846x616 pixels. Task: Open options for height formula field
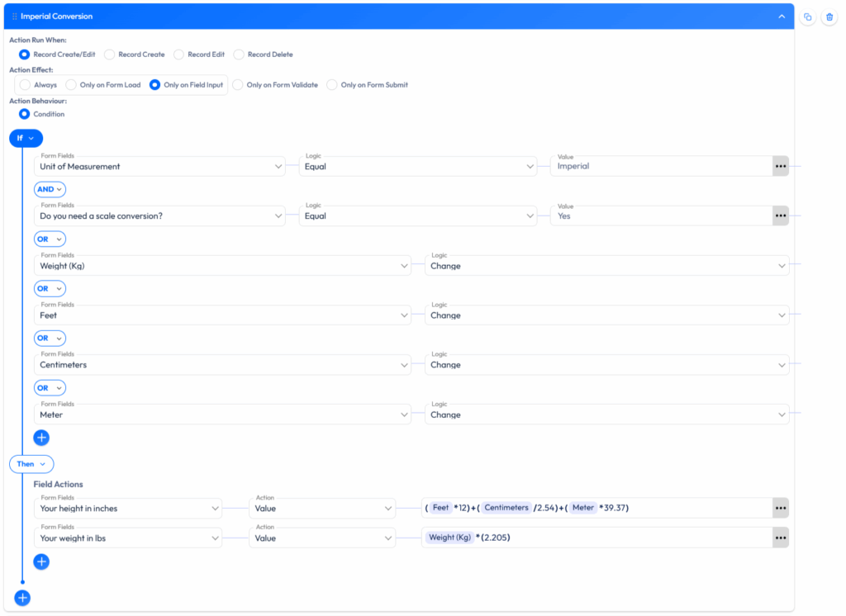pyautogui.click(x=780, y=508)
